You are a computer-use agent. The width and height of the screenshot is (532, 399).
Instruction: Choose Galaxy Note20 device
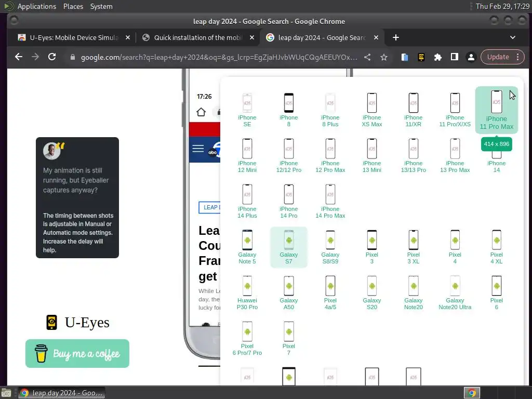click(x=413, y=293)
